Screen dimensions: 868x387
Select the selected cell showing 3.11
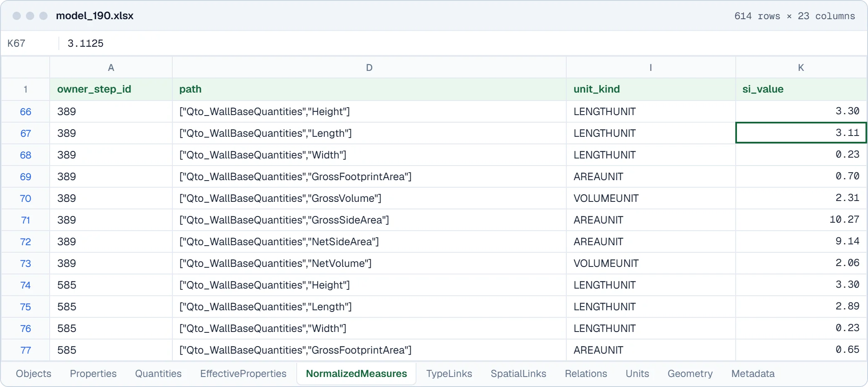801,133
